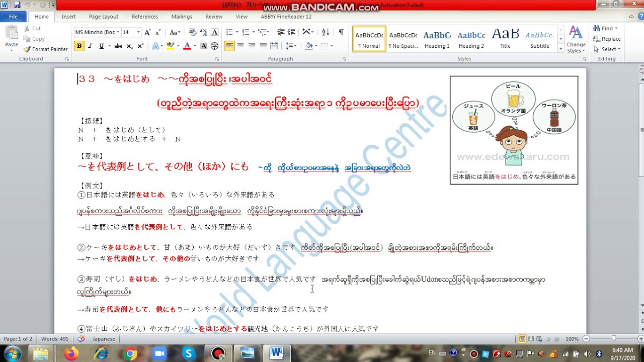Align text to the right
The image size is (644, 362).
point(252,46)
